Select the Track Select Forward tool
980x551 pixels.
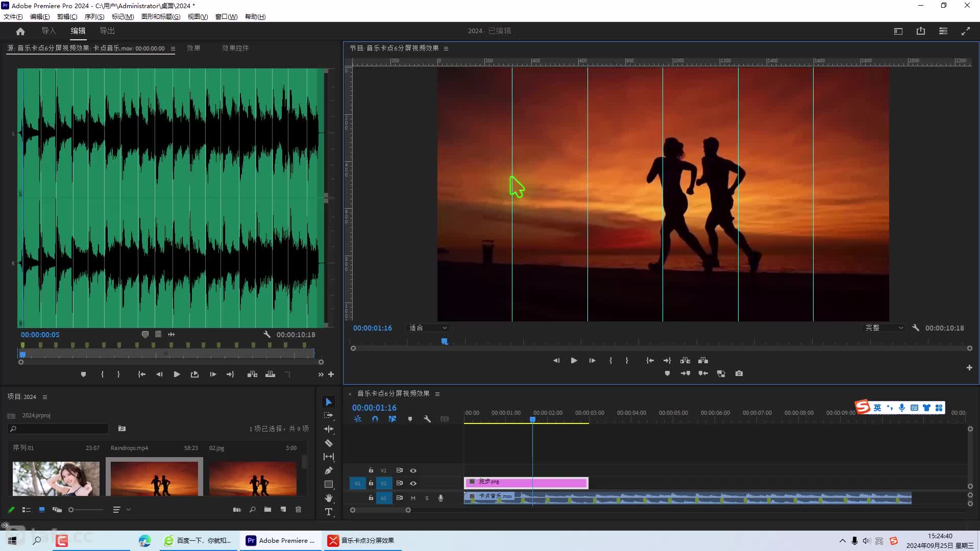click(329, 415)
